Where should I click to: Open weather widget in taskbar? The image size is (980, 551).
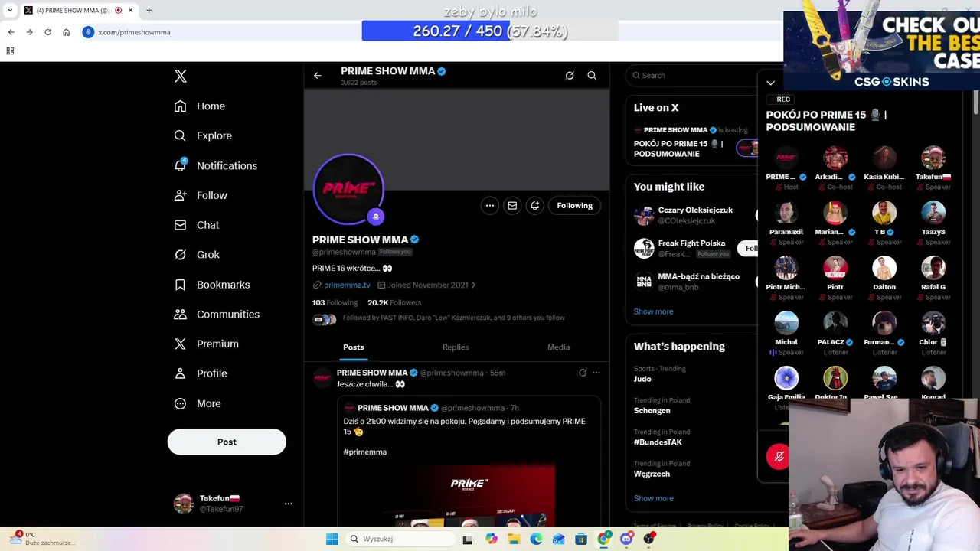(42, 539)
